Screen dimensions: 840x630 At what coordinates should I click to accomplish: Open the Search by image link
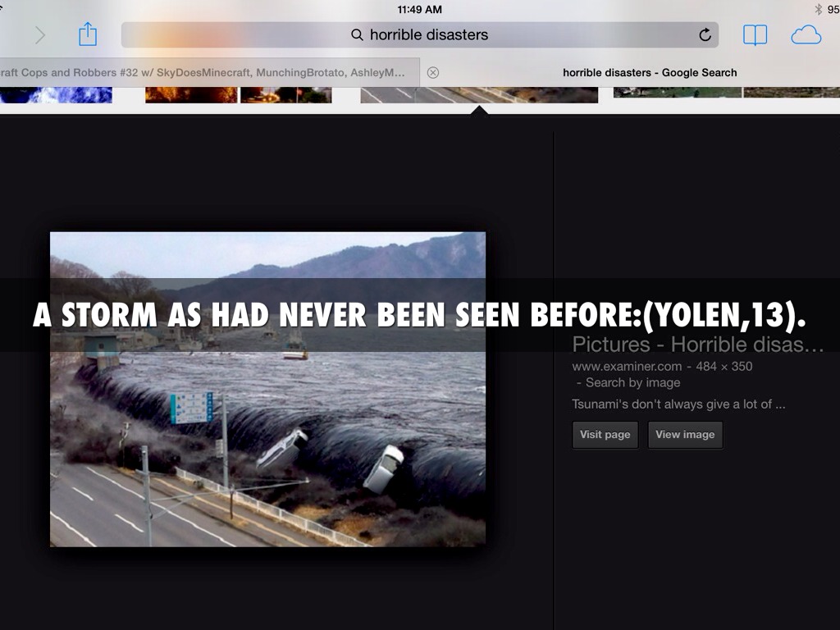[x=632, y=382]
